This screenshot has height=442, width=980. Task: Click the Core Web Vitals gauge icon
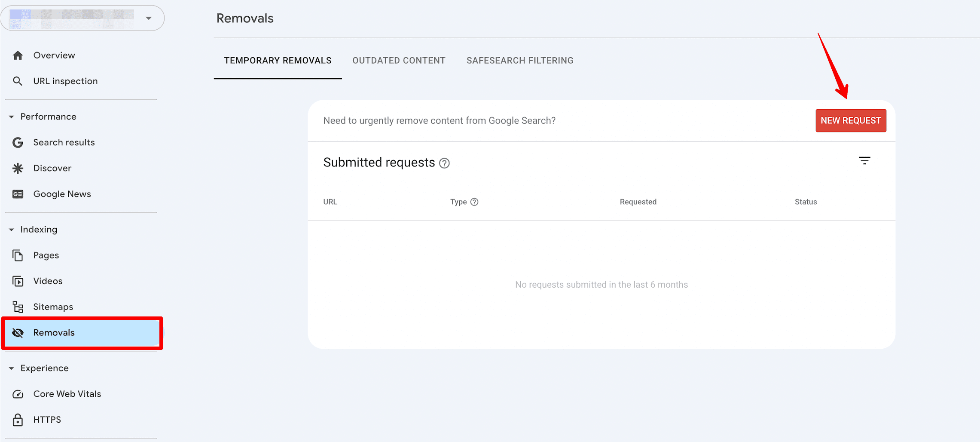(18, 394)
